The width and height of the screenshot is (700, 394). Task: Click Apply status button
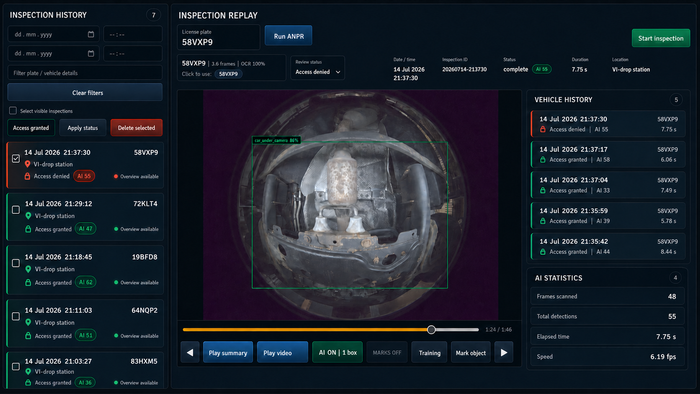[83, 128]
